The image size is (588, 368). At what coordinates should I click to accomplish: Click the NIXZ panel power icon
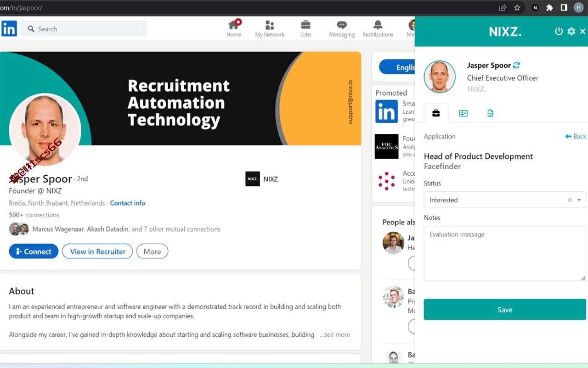coord(559,31)
